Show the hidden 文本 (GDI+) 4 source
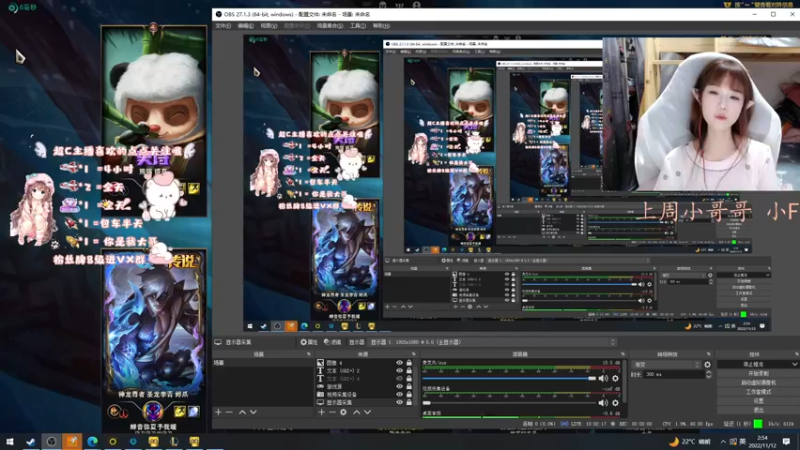 (399, 379)
